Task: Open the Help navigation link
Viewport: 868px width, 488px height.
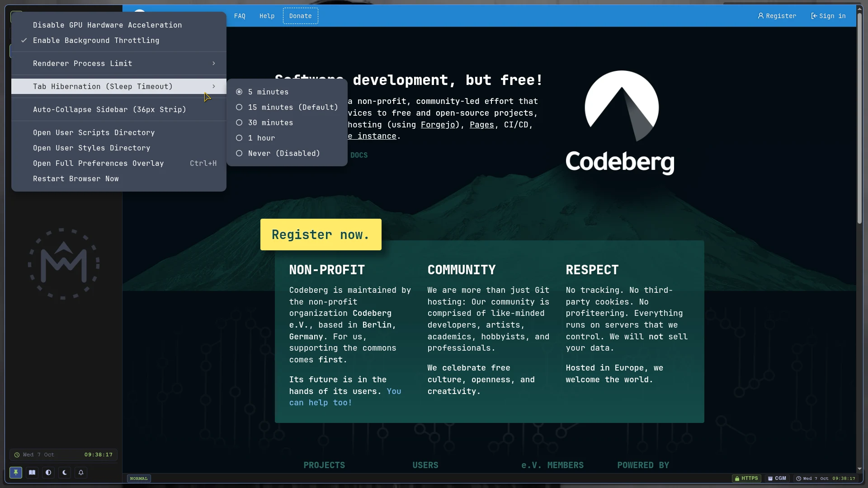Action: (267, 16)
